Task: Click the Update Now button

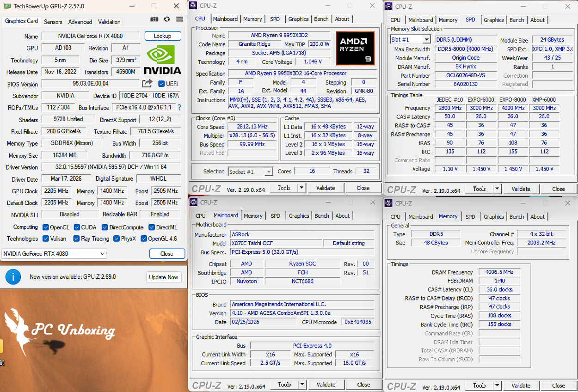Action: click(x=163, y=277)
